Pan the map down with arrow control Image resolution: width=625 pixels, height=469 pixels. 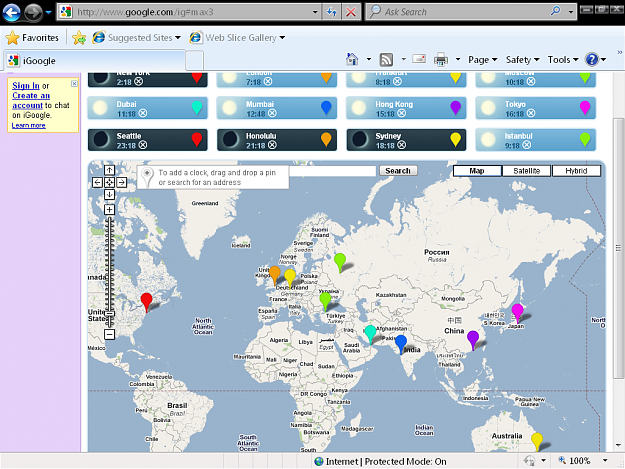pyautogui.click(x=109, y=194)
